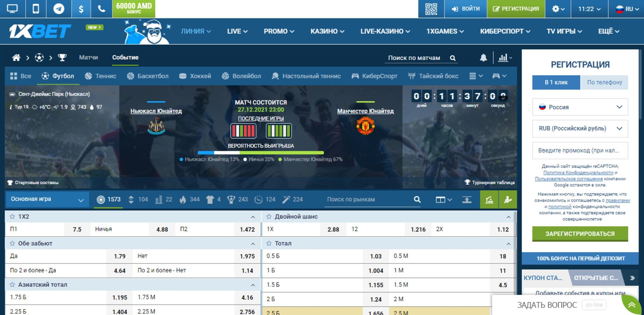This screenshot has height=315, width=644.
Task: Click the match search magnifier icon
Action: click(x=452, y=58)
